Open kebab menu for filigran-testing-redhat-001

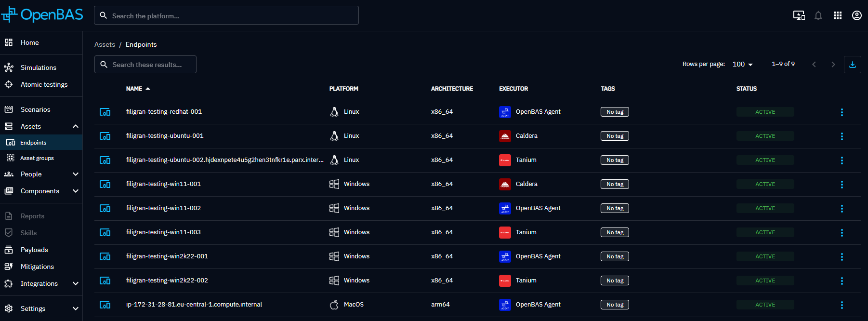pos(842,112)
